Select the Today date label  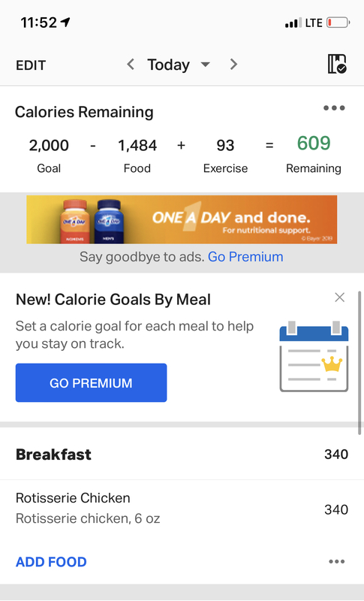(168, 65)
